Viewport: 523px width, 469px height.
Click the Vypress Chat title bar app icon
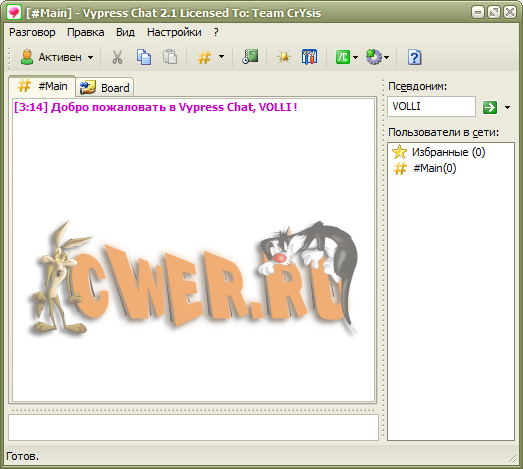pyautogui.click(x=14, y=13)
